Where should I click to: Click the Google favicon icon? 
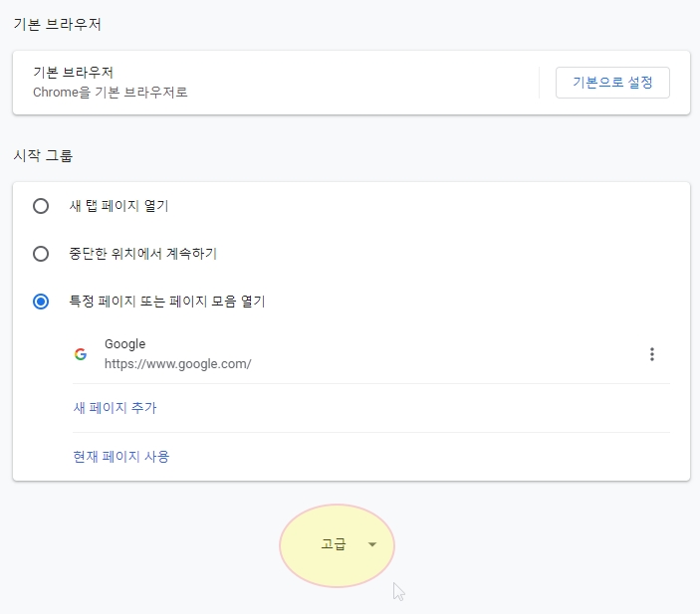click(x=81, y=354)
